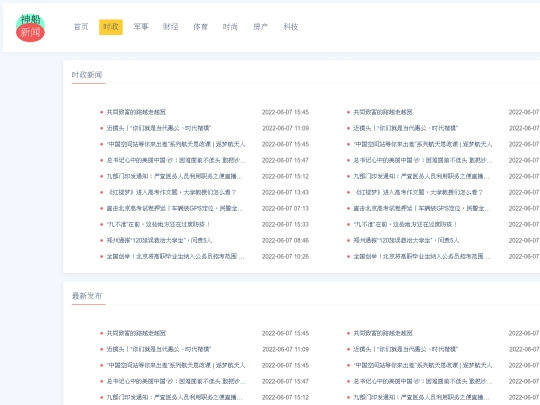Open 全国创举 article in 时政新闻 left column

point(175,256)
